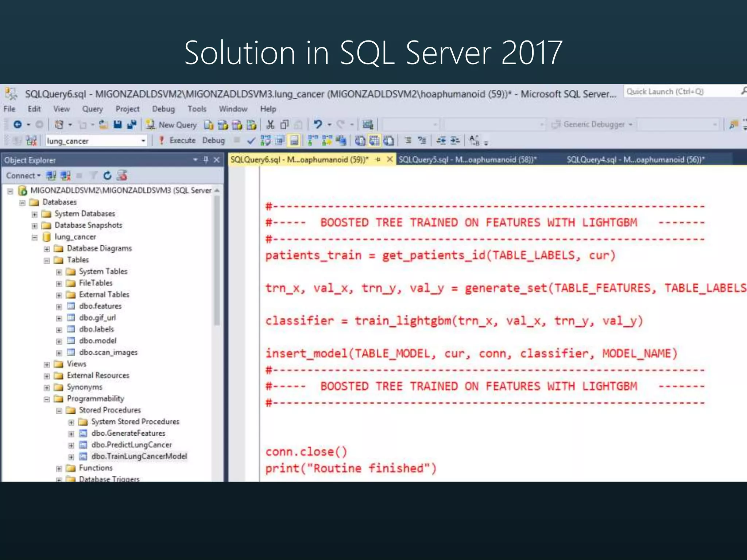This screenshot has width=747, height=560.
Task: Open the Project menu
Action: pos(127,109)
